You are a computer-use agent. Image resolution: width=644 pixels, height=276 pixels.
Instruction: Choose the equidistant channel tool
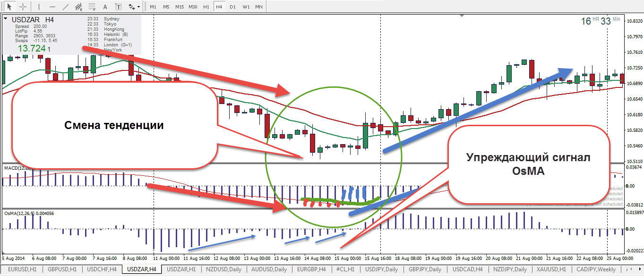pyautogui.click(x=78, y=7)
